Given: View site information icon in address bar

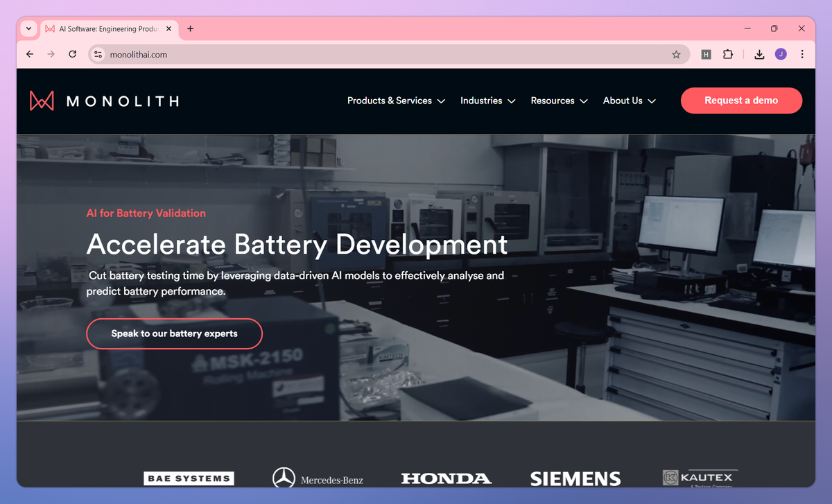Looking at the screenshot, I should pos(98,54).
